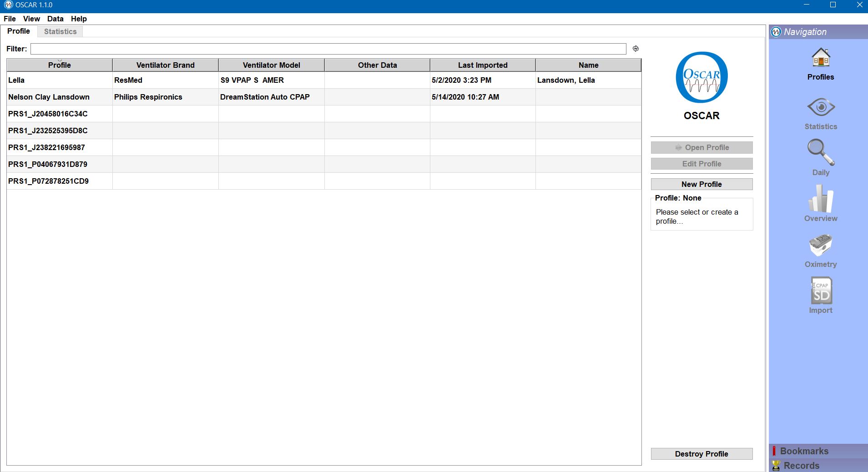Open the Overview chart icon
This screenshot has width=868, height=472.
821,198
